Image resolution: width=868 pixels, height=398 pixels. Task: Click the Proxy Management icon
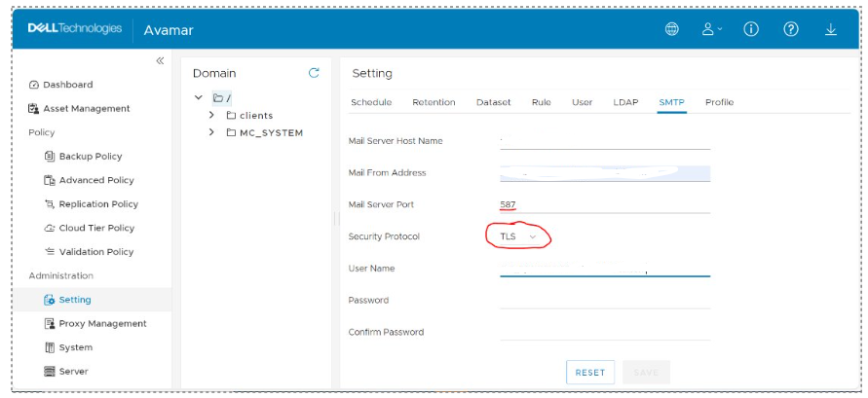(50, 323)
